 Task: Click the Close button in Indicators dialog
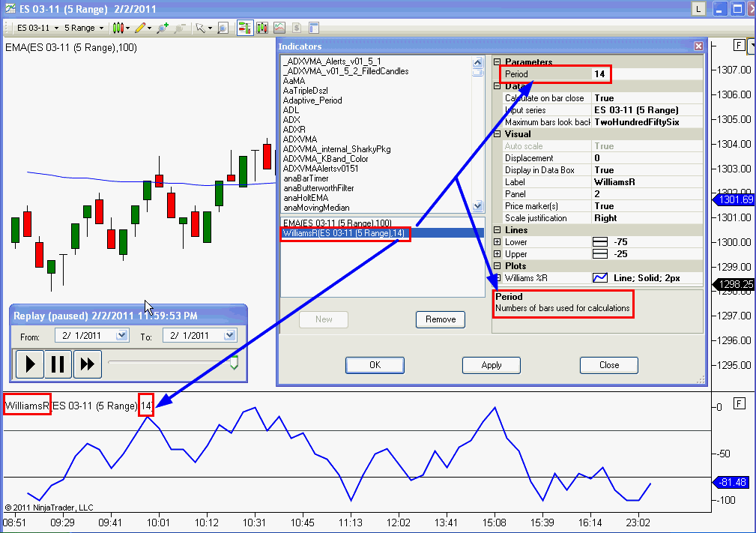coord(609,365)
